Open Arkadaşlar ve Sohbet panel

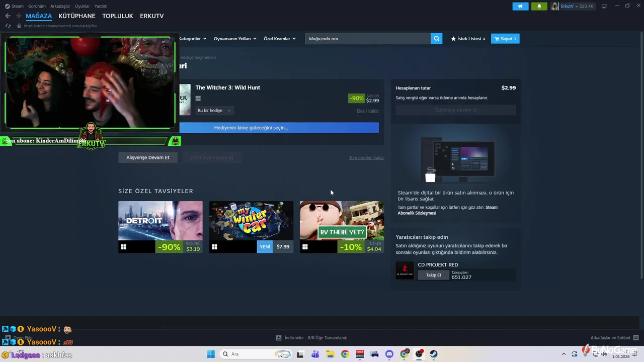[610, 338]
